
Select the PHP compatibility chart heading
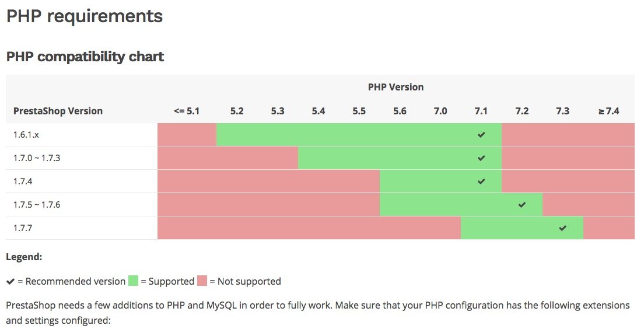[85, 57]
